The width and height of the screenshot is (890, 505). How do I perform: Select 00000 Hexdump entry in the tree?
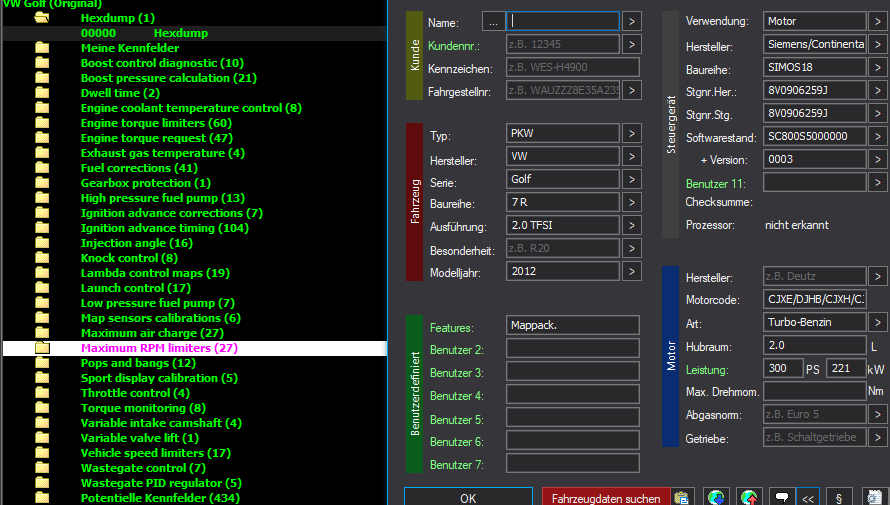pyautogui.click(x=195, y=33)
